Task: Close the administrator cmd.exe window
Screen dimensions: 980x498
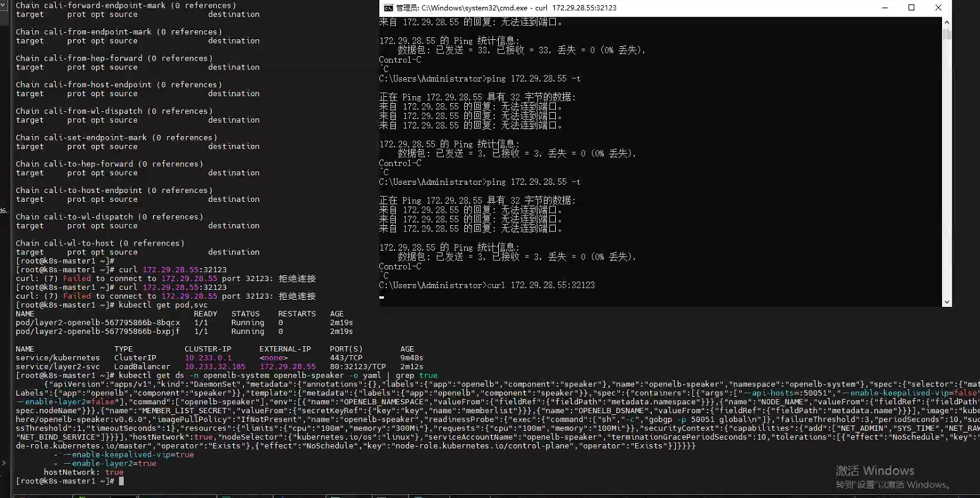Action: tap(938, 8)
